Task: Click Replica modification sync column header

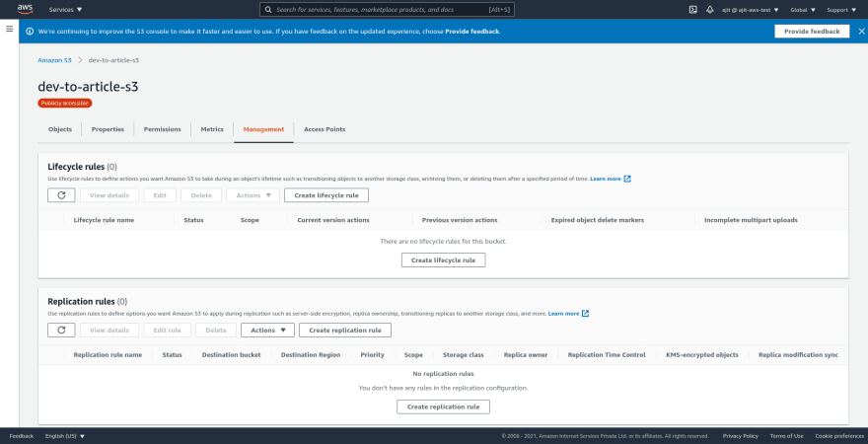Action: [x=798, y=355]
